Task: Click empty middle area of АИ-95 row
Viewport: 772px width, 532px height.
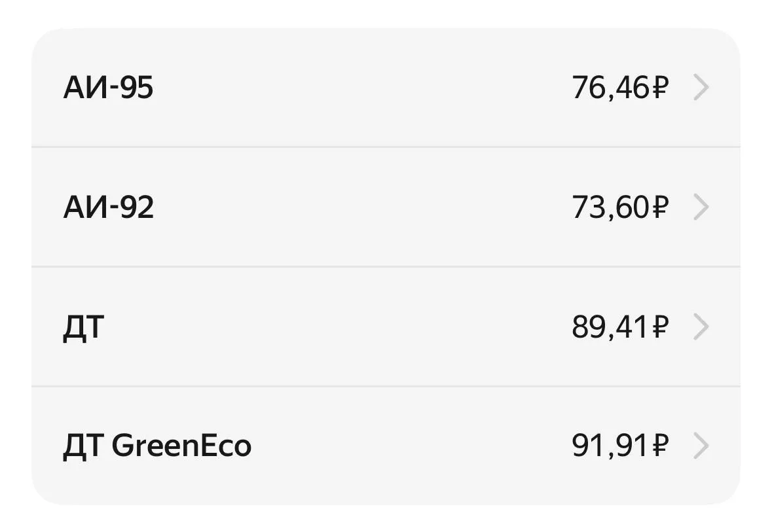Action: (362, 88)
